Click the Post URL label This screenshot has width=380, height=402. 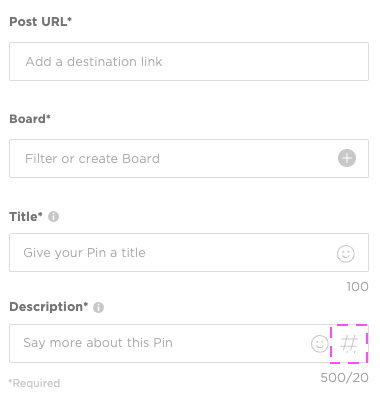click(x=40, y=22)
